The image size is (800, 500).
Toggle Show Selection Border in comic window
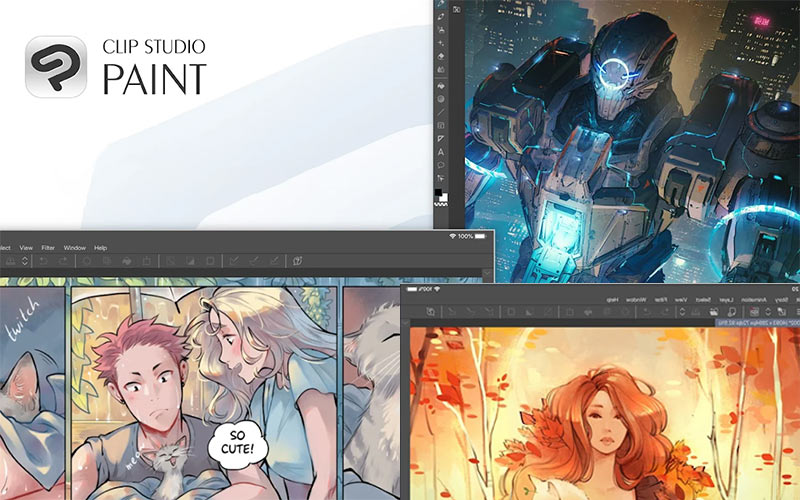(210, 261)
